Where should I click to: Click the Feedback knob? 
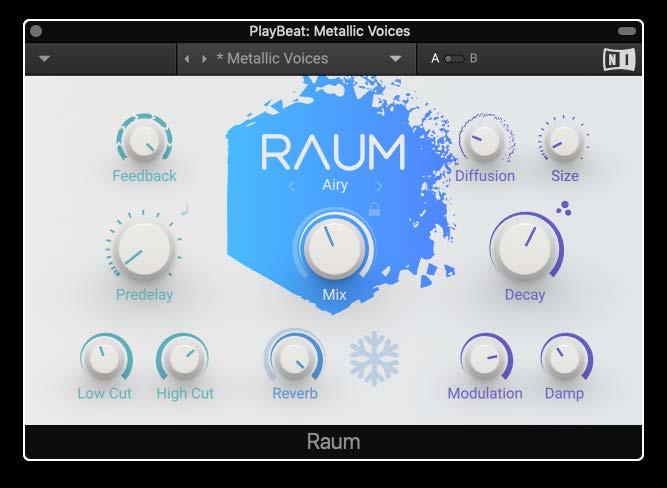tap(144, 141)
